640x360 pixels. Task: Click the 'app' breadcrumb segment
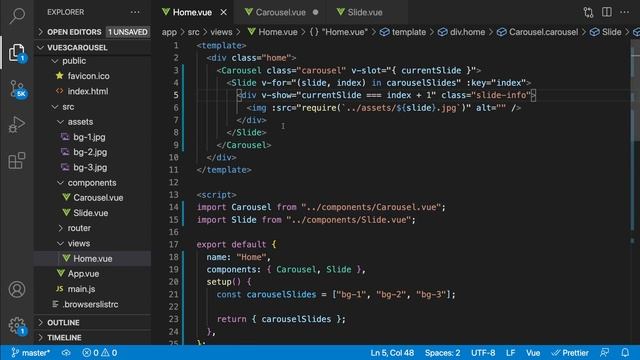pyautogui.click(x=169, y=32)
